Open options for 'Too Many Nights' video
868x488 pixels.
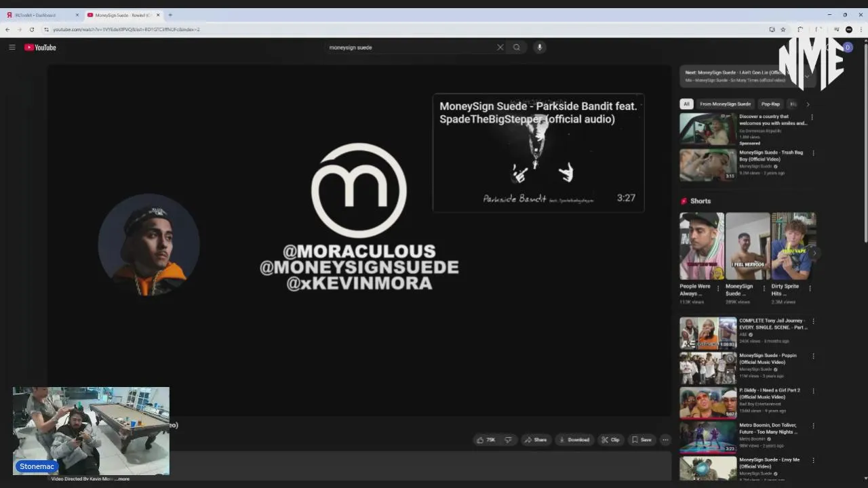pos(813,426)
